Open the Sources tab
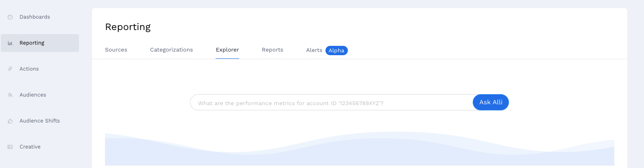Screen dimensions: 644x168 (x=116, y=50)
